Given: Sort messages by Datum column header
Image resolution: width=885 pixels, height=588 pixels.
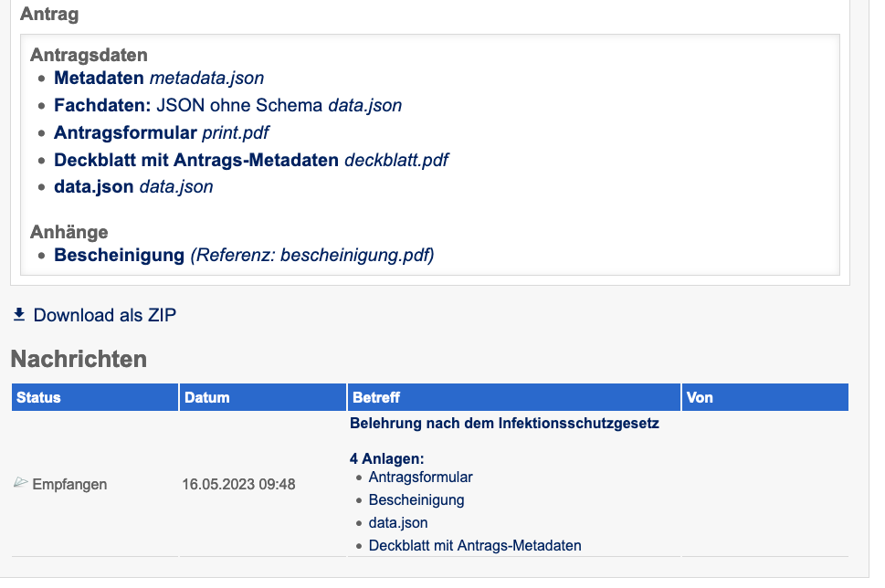Looking at the screenshot, I should 207,397.
